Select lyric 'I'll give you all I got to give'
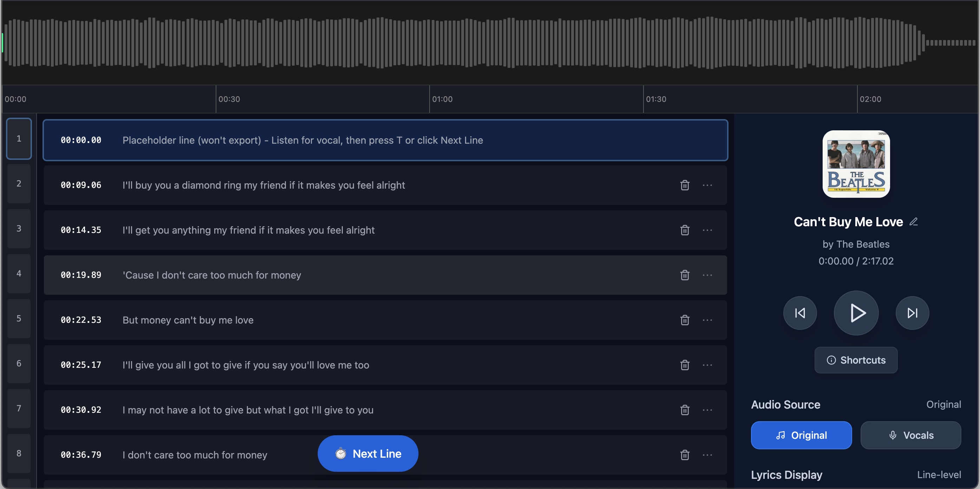The height and width of the screenshot is (489, 980). coord(246,365)
